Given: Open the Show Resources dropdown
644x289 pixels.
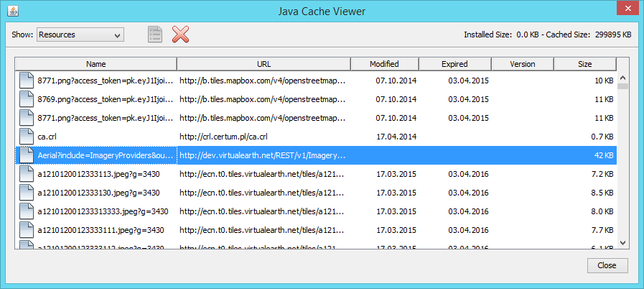Looking at the screenshot, I should point(80,35).
